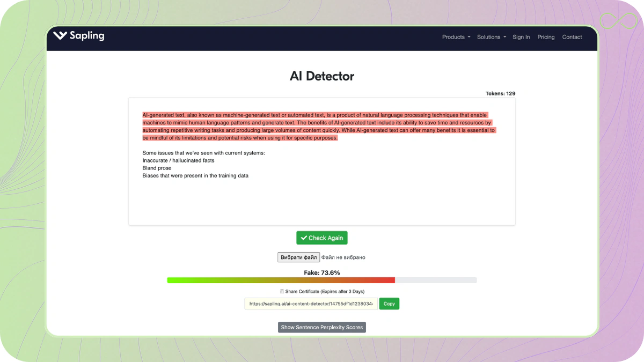Copy the certificate link with Copy button
The width and height of the screenshot is (644, 362).
[389, 304]
